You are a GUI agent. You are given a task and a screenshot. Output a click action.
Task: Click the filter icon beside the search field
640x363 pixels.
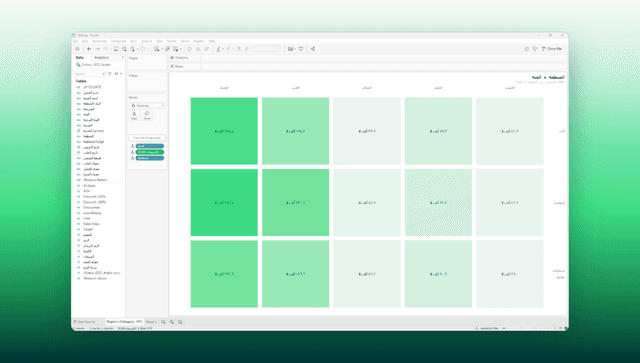[x=109, y=74]
